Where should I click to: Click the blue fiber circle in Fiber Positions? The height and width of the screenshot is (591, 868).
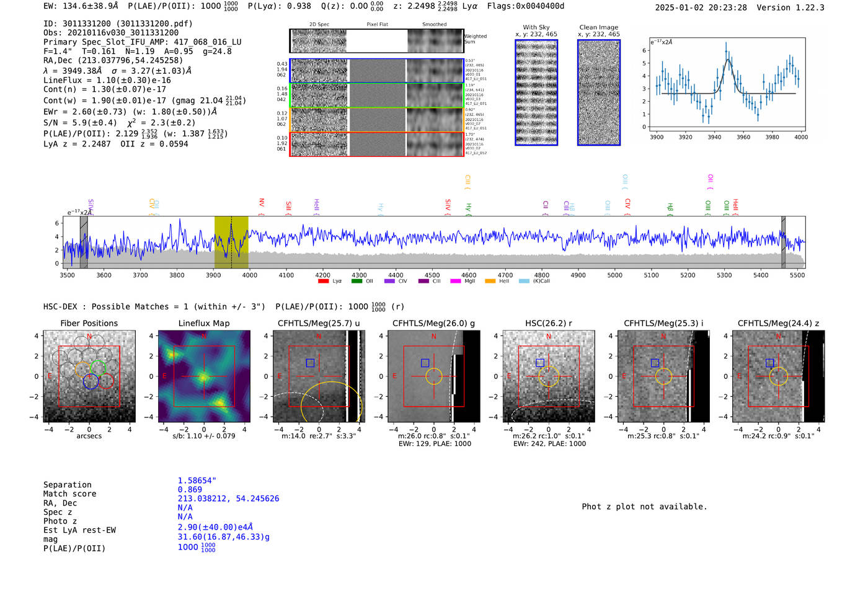pos(91,381)
